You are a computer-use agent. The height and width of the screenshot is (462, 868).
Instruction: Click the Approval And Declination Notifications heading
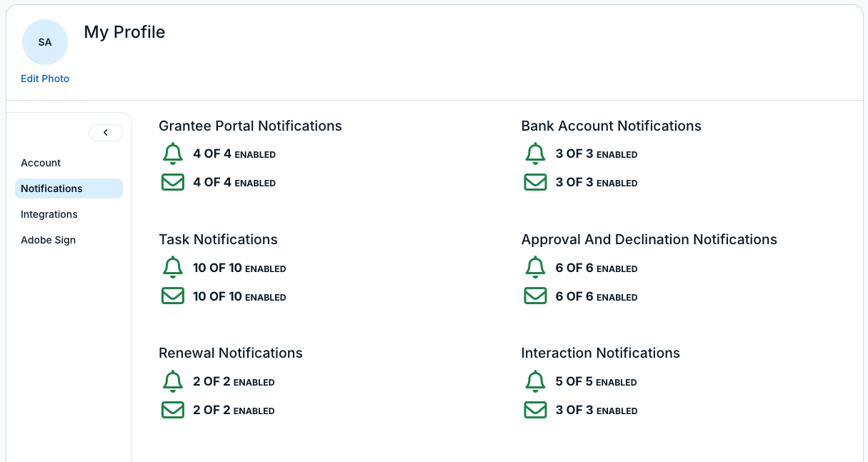[649, 239]
